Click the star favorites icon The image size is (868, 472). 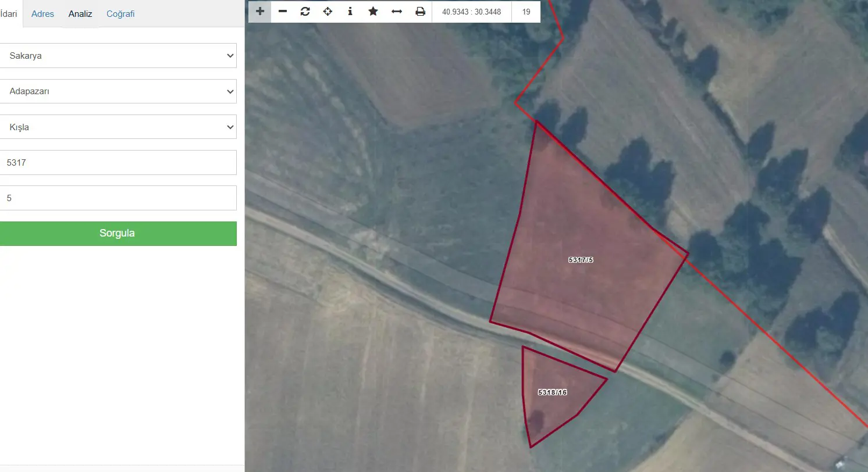[x=373, y=11]
